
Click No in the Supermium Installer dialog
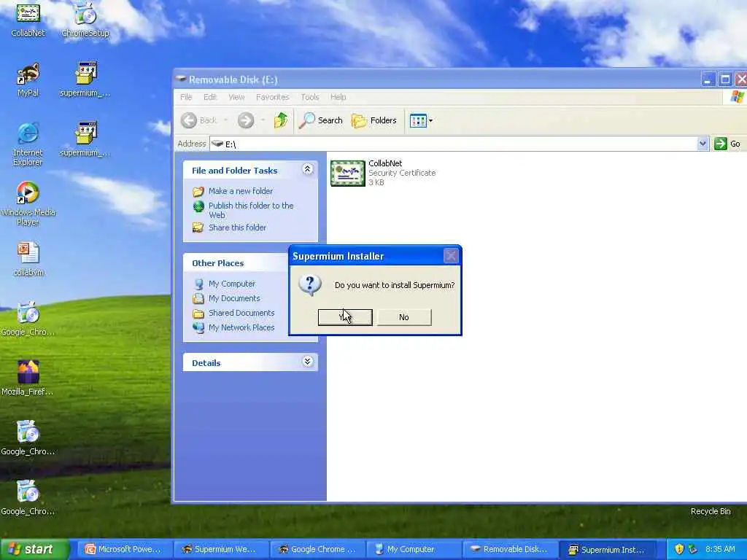[404, 317]
